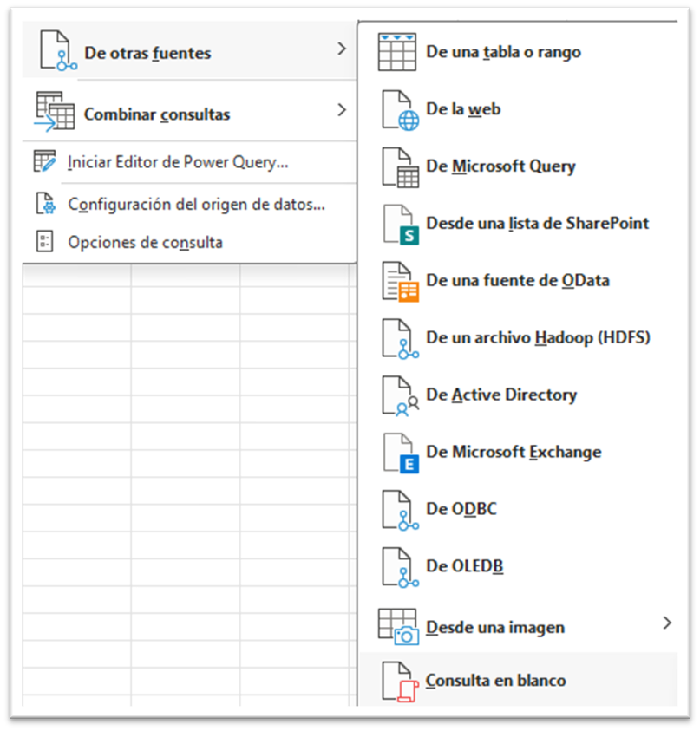Choose De ODBC data source
The image size is (700, 731).
pyautogui.click(x=519, y=509)
